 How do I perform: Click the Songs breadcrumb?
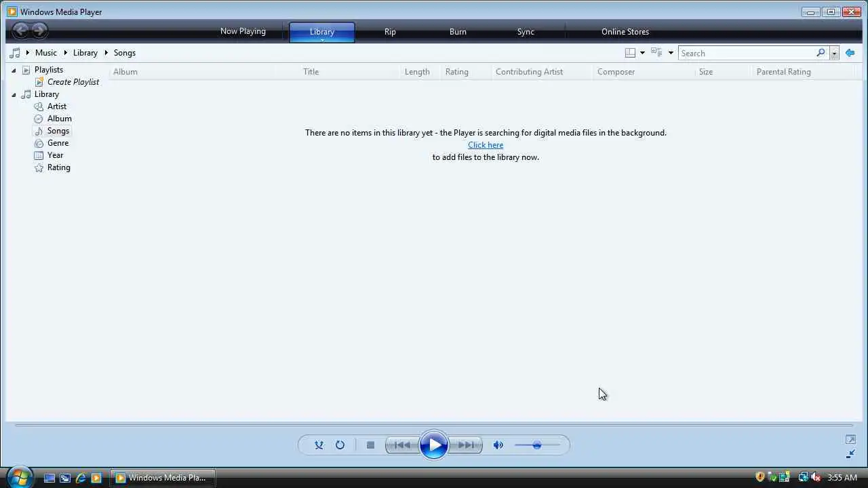125,53
